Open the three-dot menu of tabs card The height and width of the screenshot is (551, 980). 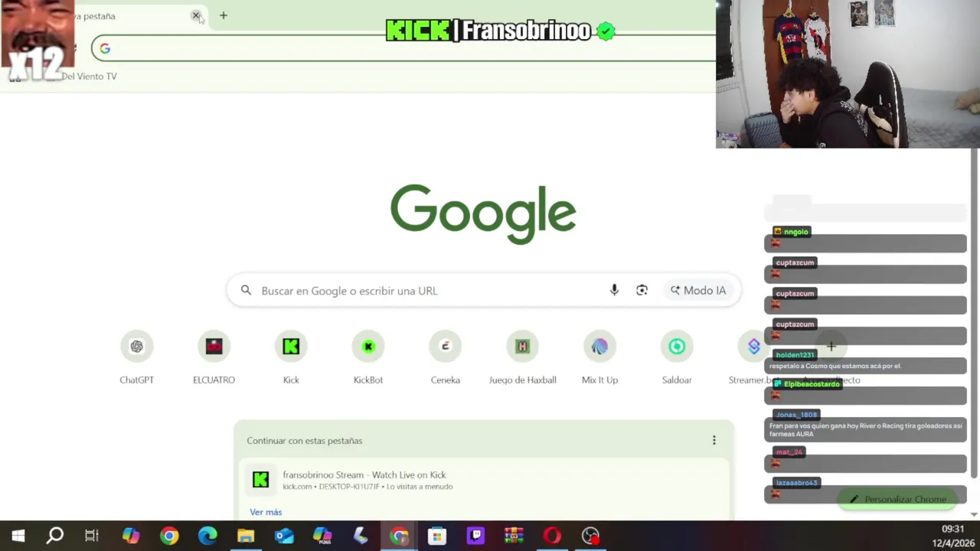(714, 440)
